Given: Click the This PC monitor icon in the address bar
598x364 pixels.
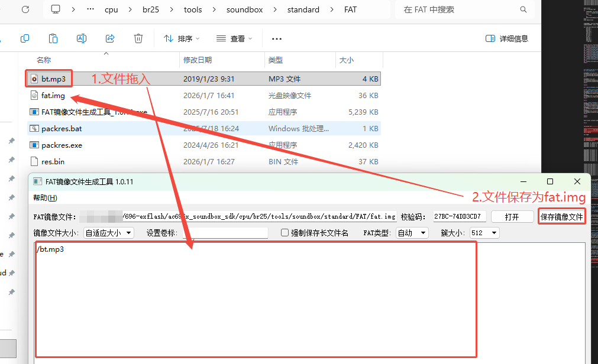Looking at the screenshot, I should tap(56, 9).
